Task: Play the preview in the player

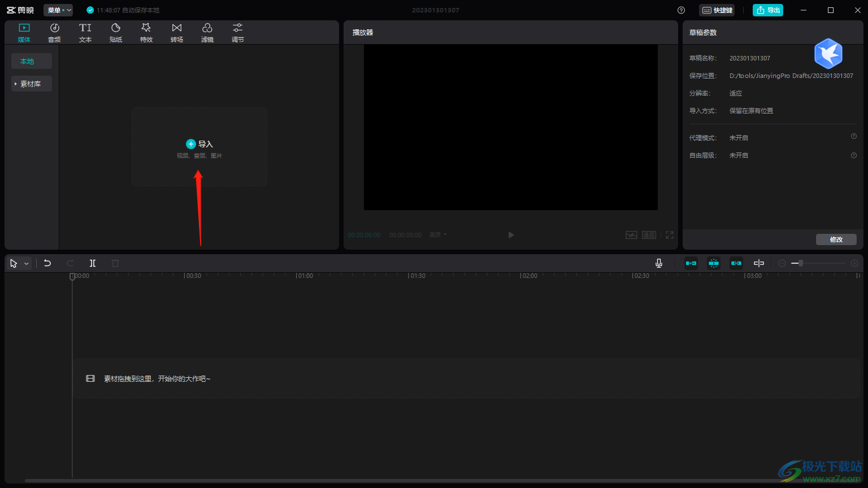Action: pyautogui.click(x=511, y=235)
